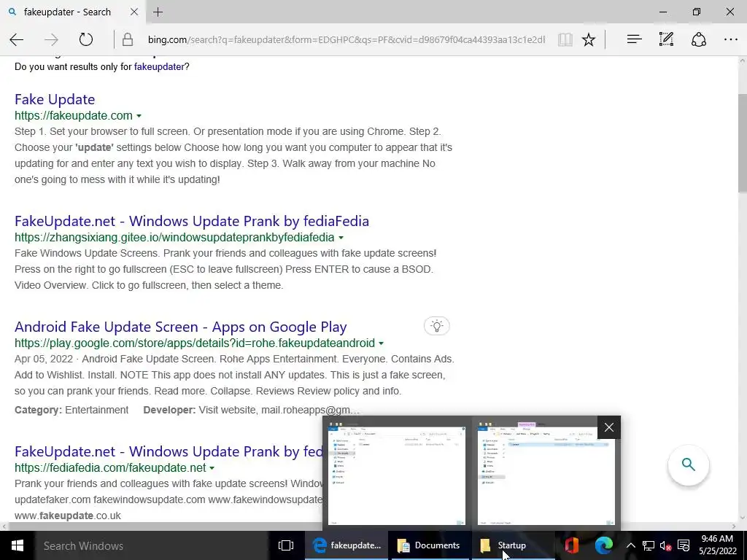The width and height of the screenshot is (747, 560).
Task: Open Task View on the taskbar
Action: (x=286, y=545)
